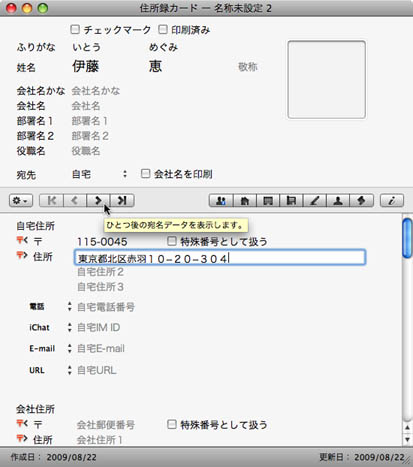
Task: Click the empty photo placeholder box
Action: [x=327, y=80]
